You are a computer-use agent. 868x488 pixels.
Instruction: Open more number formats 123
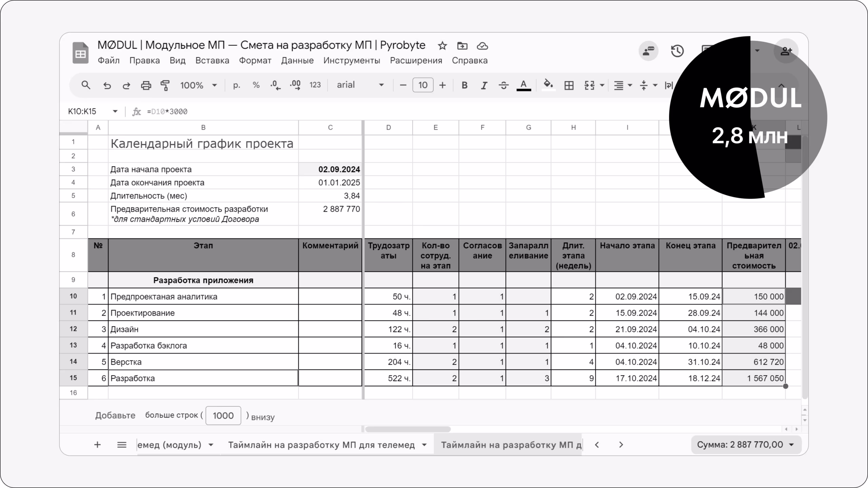coord(315,85)
